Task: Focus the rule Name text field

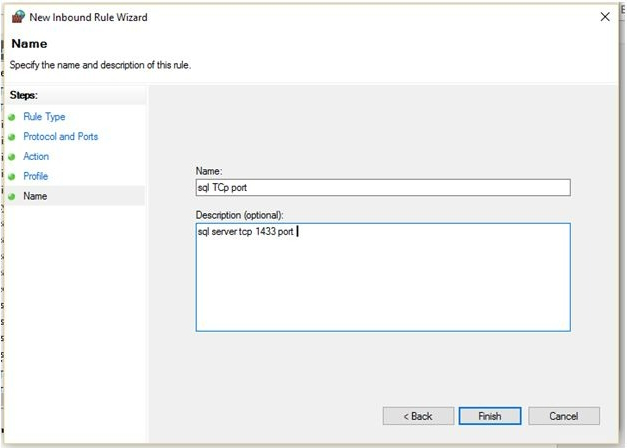Action: tap(383, 188)
